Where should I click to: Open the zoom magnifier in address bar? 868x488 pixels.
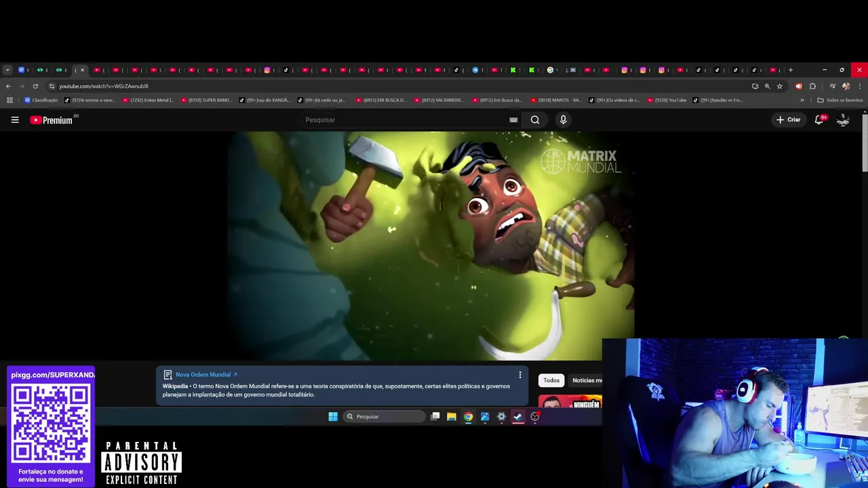pos(767,86)
